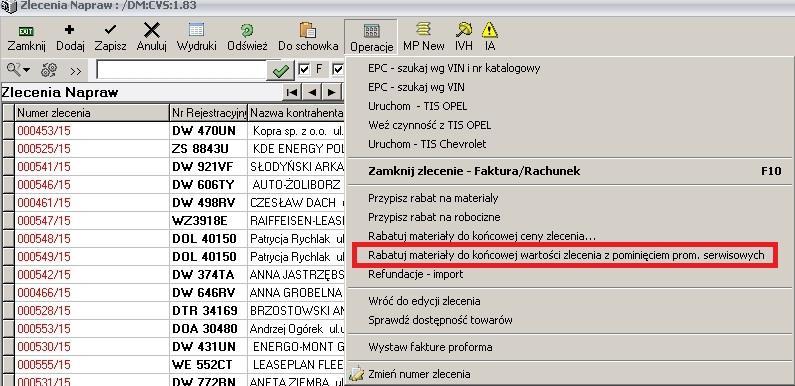Sort by Nazwa kontrahenta column header
795x386 pixels.
pyautogui.click(x=296, y=113)
